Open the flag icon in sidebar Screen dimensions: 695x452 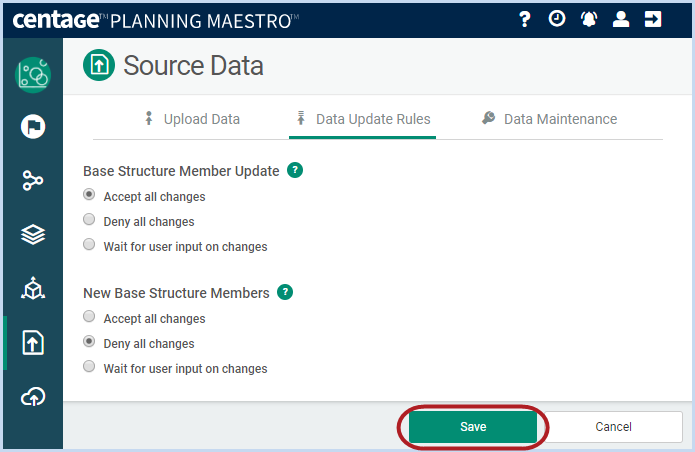tap(33, 126)
